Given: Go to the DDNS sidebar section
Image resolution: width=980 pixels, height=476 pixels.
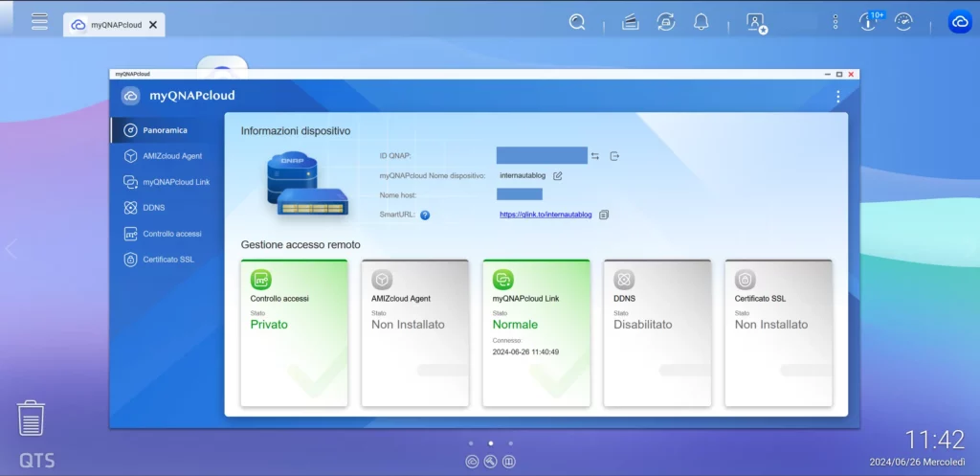Looking at the screenshot, I should point(154,207).
